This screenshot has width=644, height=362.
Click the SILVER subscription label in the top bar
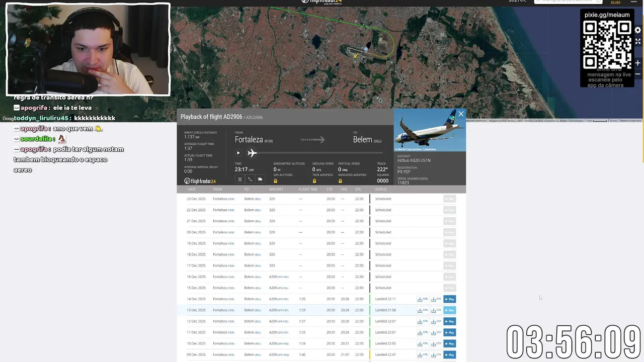[x=615, y=3]
